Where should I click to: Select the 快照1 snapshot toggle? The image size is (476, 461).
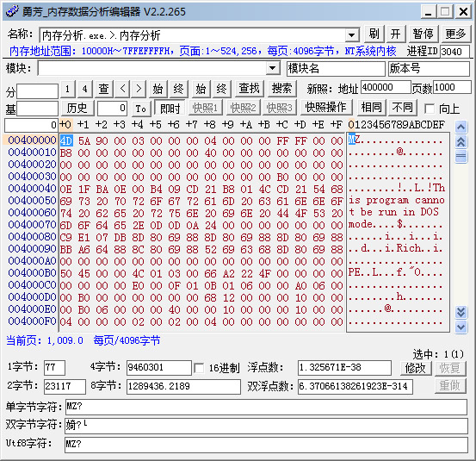(x=206, y=108)
